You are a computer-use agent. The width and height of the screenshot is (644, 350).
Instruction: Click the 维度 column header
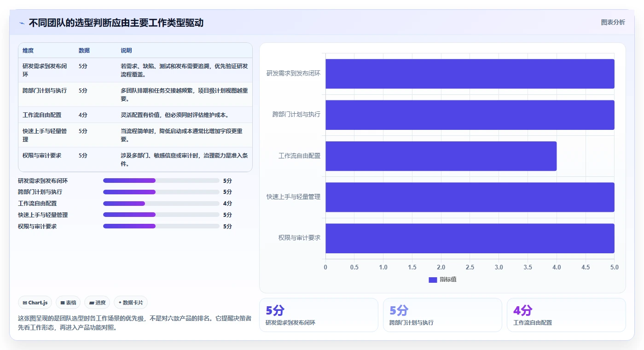28,51
